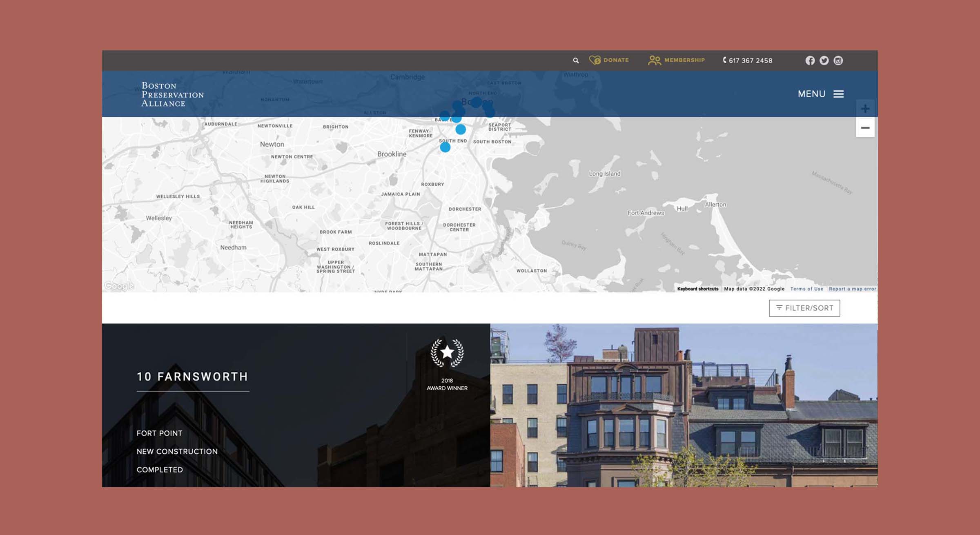The image size is (980, 535).
Task: Click the Brookline map label
Action: (392, 154)
